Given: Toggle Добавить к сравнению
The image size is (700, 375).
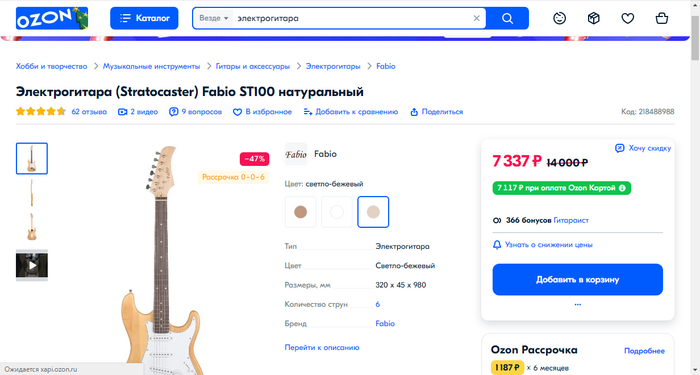Looking at the screenshot, I should (351, 112).
